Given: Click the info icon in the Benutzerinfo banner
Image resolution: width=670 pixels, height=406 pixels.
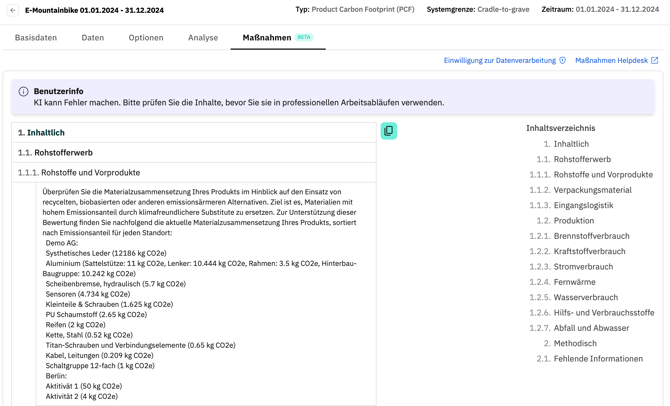Looking at the screenshot, I should (24, 91).
